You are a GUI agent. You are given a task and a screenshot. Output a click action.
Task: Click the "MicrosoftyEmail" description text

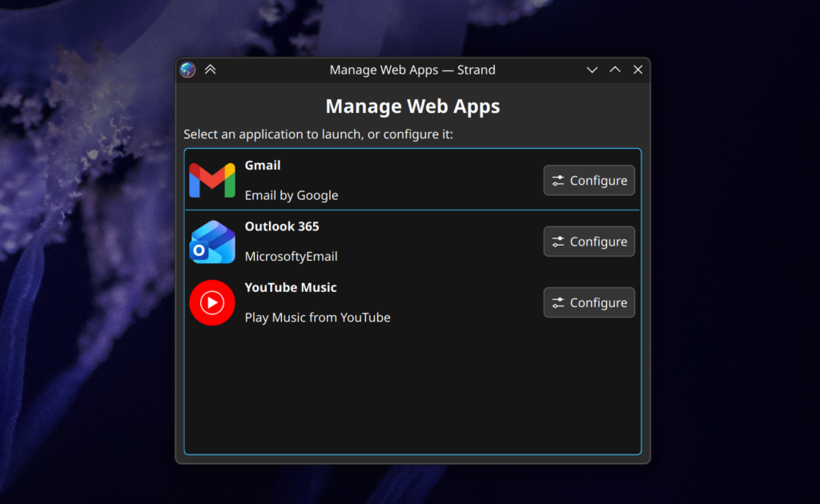(291, 257)
